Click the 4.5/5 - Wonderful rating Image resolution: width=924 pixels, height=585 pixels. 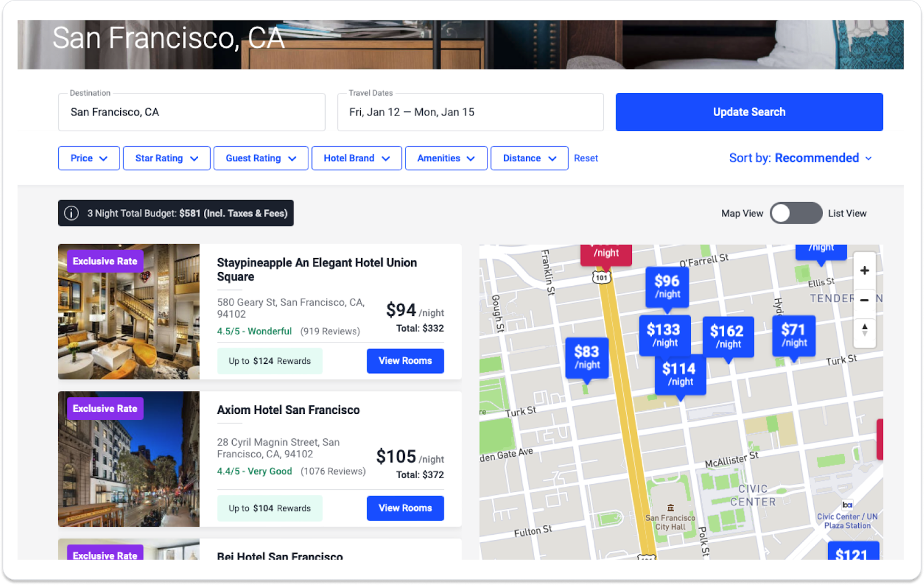[254, 331]
